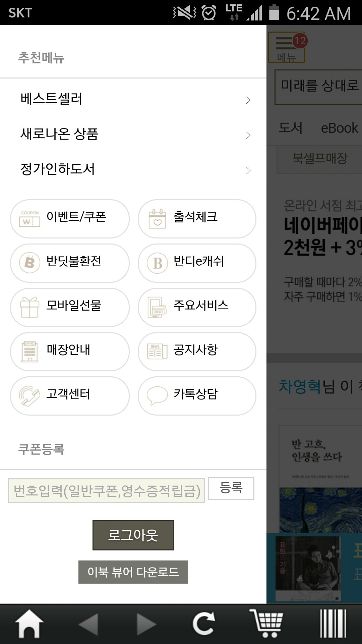Image resolution: width=362 pixels, height=644 pixels.
Task: Tap the home icon in bottom bar
Action: click(29, 624)
